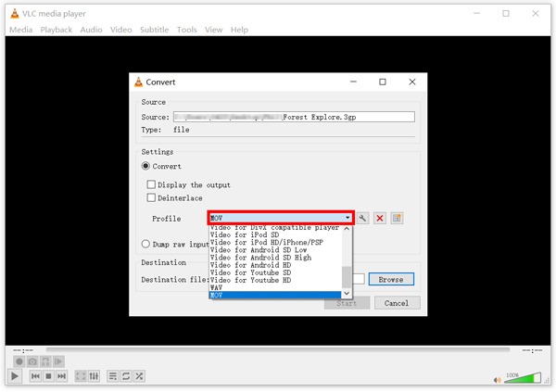The image size is (556, 392).
Task: Take a snapshot with camera icon
Action: click(32, 361)
